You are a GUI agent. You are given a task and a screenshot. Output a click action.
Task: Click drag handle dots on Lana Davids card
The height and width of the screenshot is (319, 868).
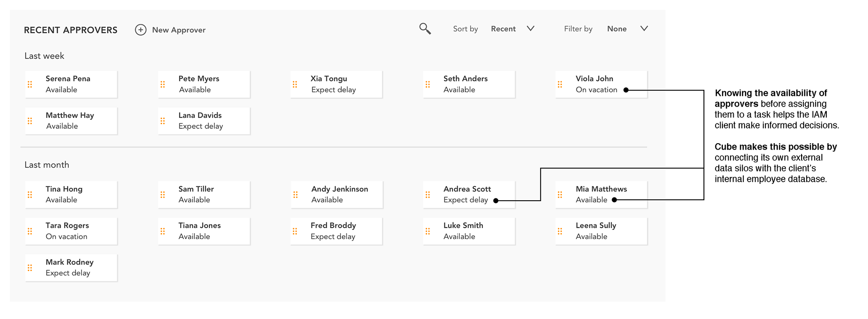click(x=163, y=121)
